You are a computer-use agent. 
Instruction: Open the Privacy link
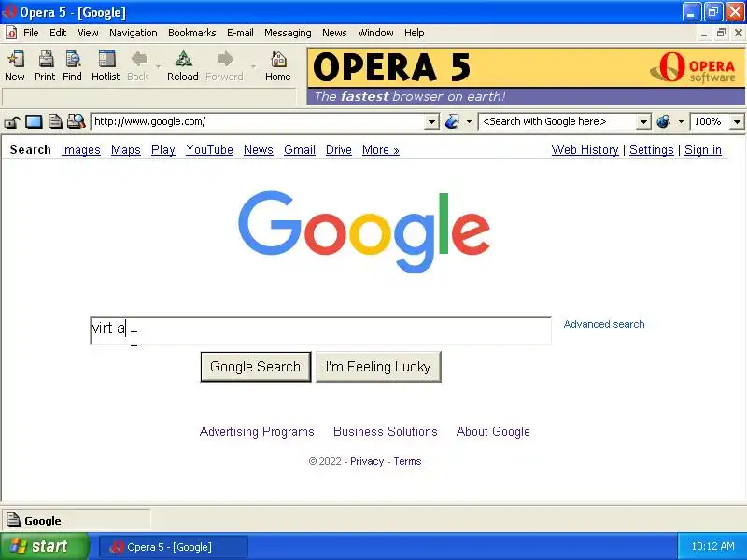coord(367,461)
